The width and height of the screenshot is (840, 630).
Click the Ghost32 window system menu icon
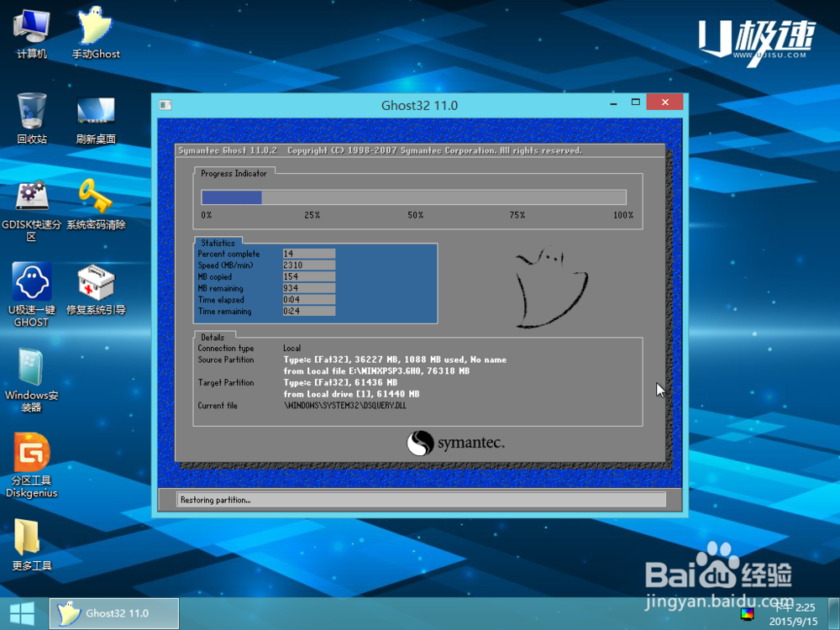click(165, 105)
